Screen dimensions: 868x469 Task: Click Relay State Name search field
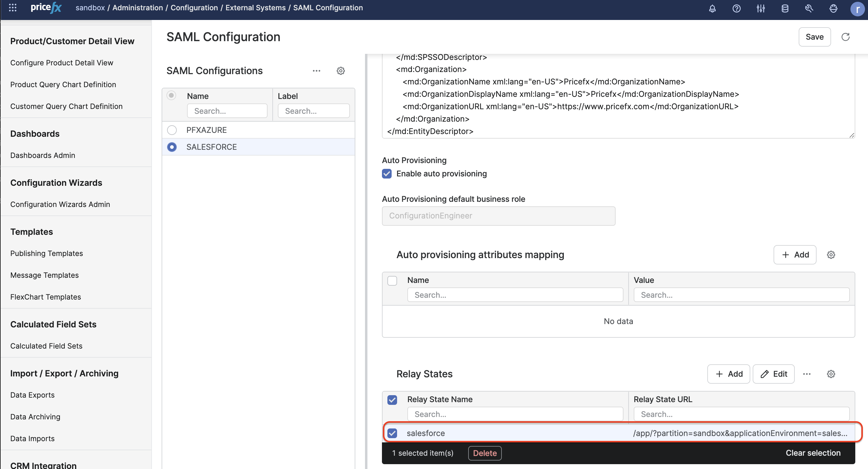[515, 414]
